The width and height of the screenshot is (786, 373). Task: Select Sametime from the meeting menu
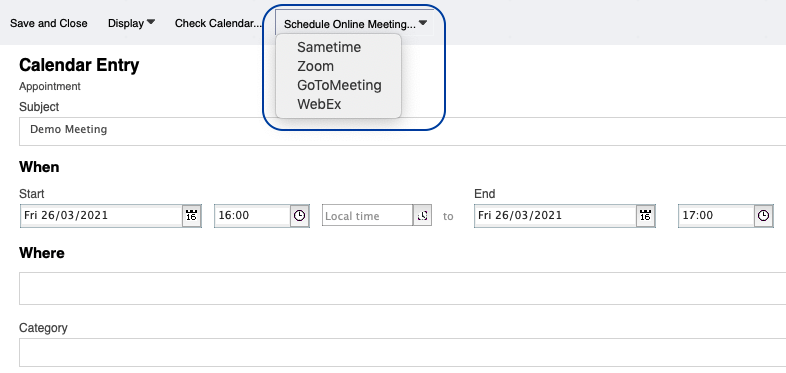[329, 47]
